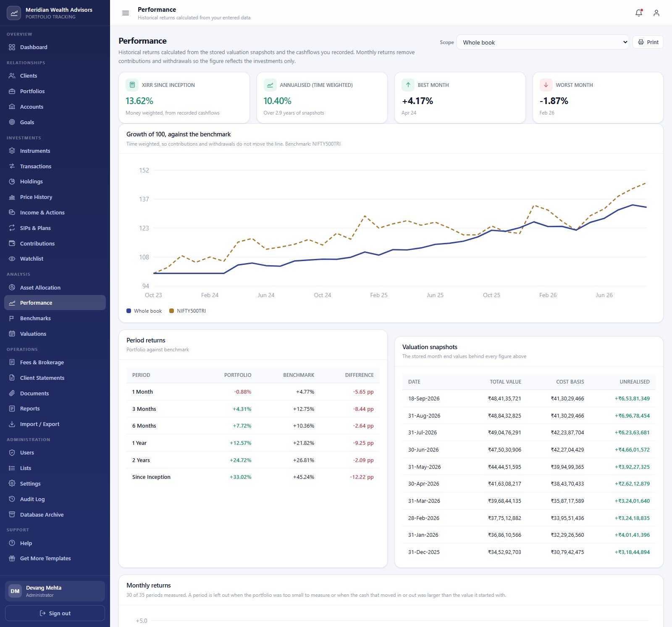Click the Goals target icon
The height and width of the screenshot is (627, 672).
click(x=12, y=122)
